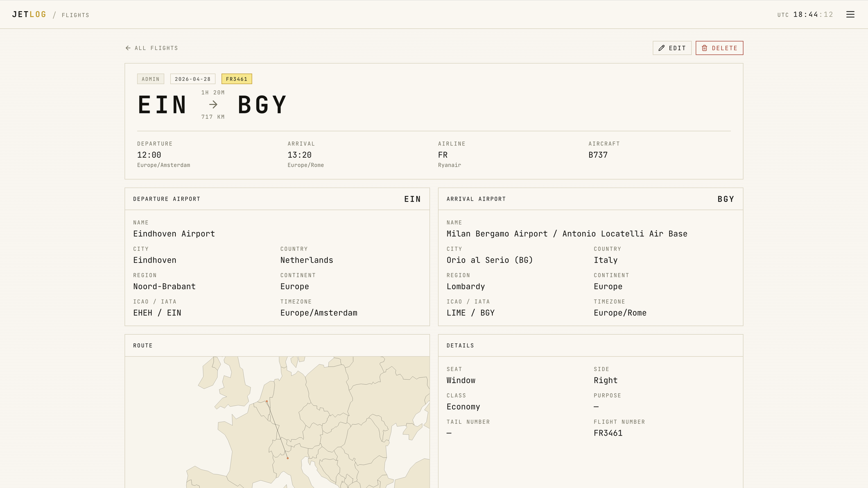Click the B737 aircraft value
This screenshot has height=488, width=868.
598,155
